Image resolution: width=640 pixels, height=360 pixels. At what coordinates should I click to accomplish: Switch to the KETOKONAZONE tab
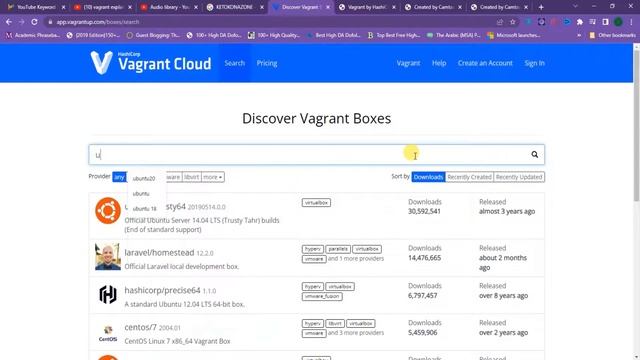click(235, 7)
